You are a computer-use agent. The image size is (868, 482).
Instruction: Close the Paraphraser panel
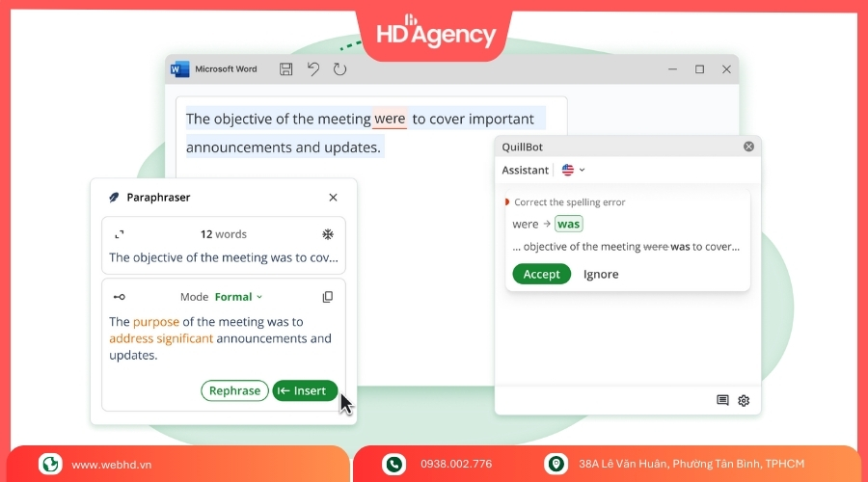click(x=334, y=198)
